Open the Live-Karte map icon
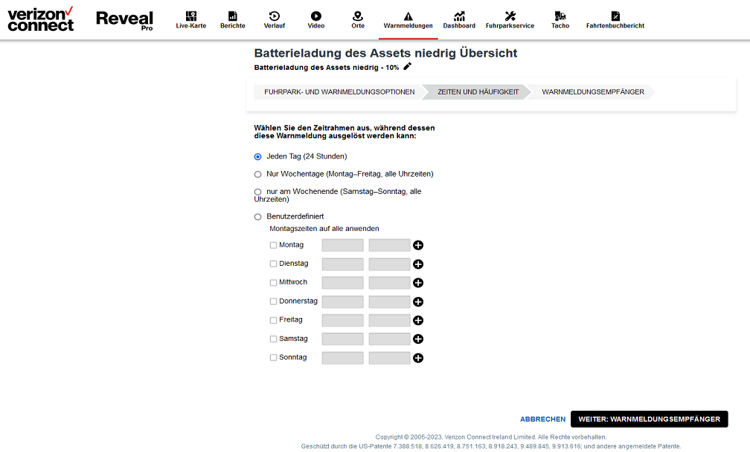 pos(191,16)
